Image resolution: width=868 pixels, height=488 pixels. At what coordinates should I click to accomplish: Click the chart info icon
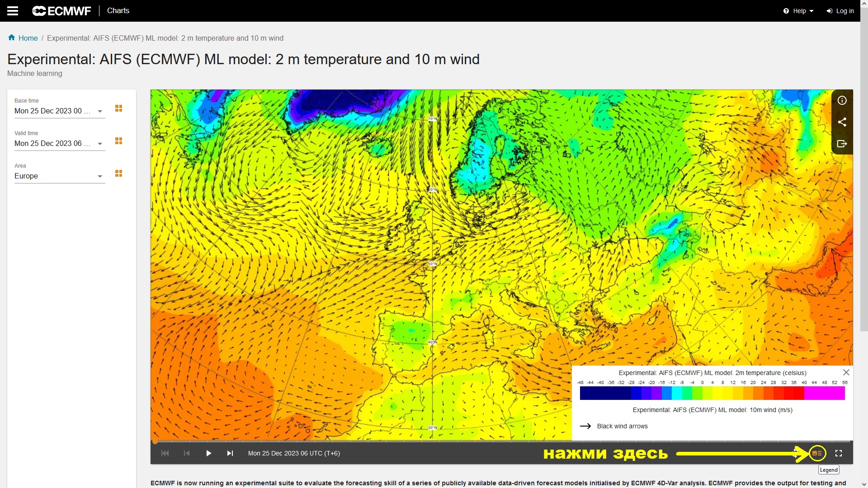842,100
